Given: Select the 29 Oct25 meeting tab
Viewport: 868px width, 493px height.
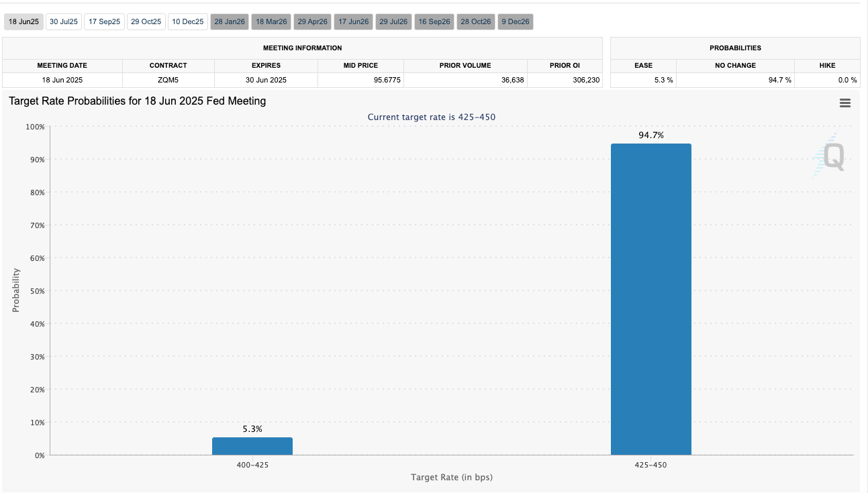Looking at the screenshot, I should click(x=146, y=22).
